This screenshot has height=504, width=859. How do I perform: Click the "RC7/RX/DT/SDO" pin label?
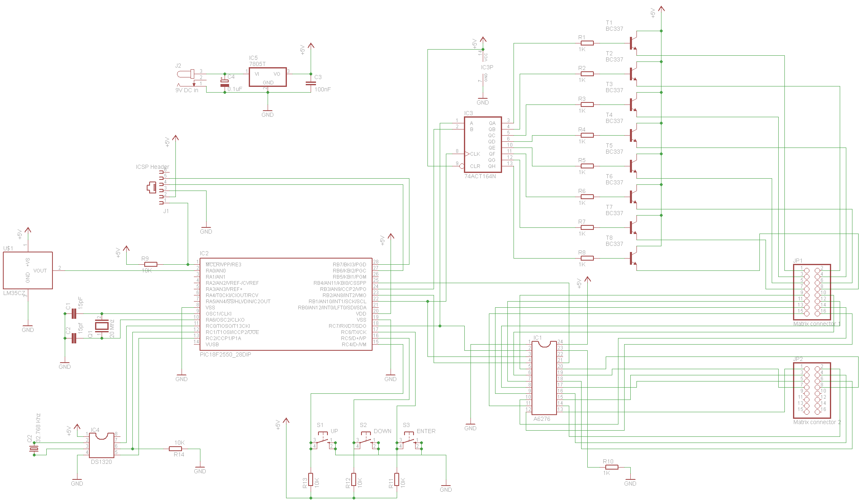coord(348,326)
